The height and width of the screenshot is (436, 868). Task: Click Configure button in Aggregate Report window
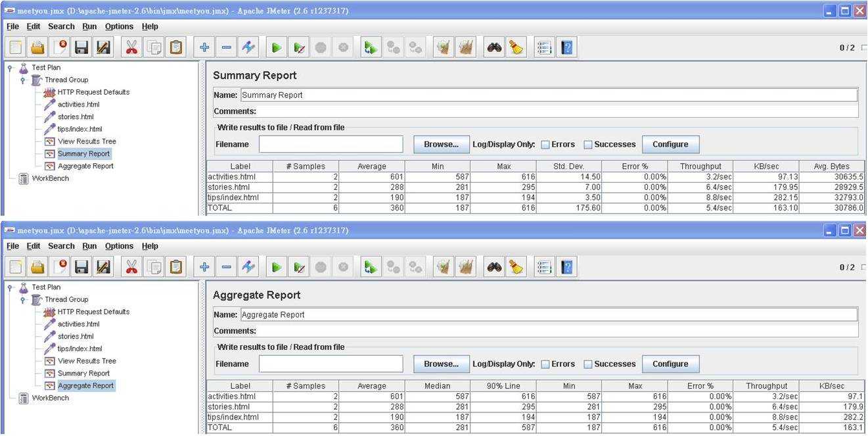[670, 364]
